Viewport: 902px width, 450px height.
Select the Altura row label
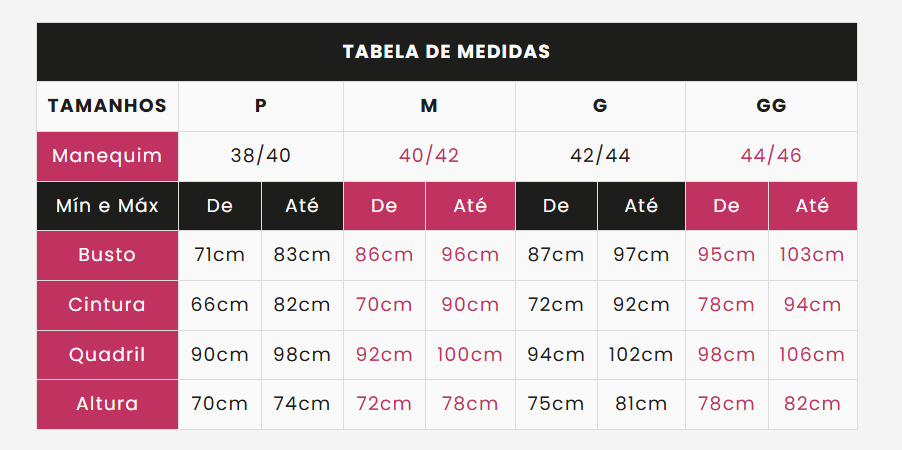click(x=108, y=404)
